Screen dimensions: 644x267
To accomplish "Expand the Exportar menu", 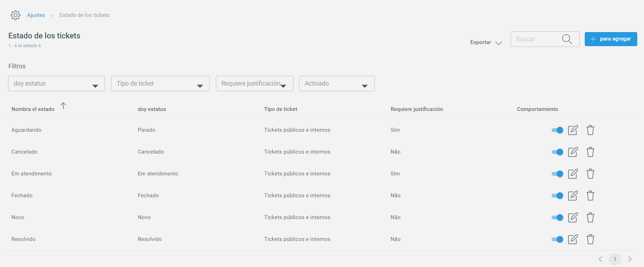I will [x=486, y=42].
